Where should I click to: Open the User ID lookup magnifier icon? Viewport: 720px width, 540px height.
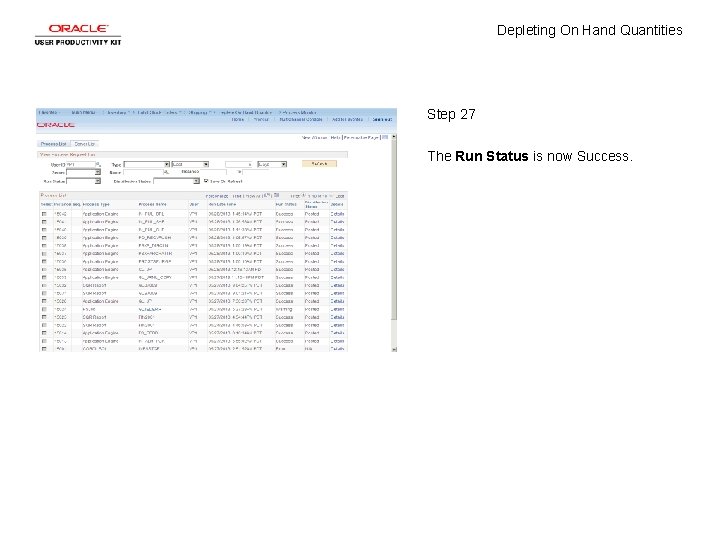[x=98, y=164]
